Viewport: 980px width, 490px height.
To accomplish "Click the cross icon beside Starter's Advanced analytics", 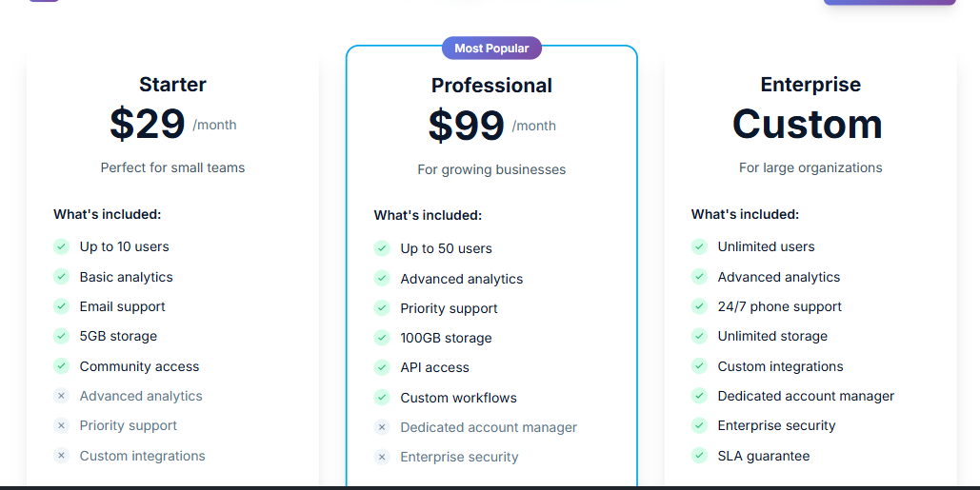I will (x=62, y=396).
